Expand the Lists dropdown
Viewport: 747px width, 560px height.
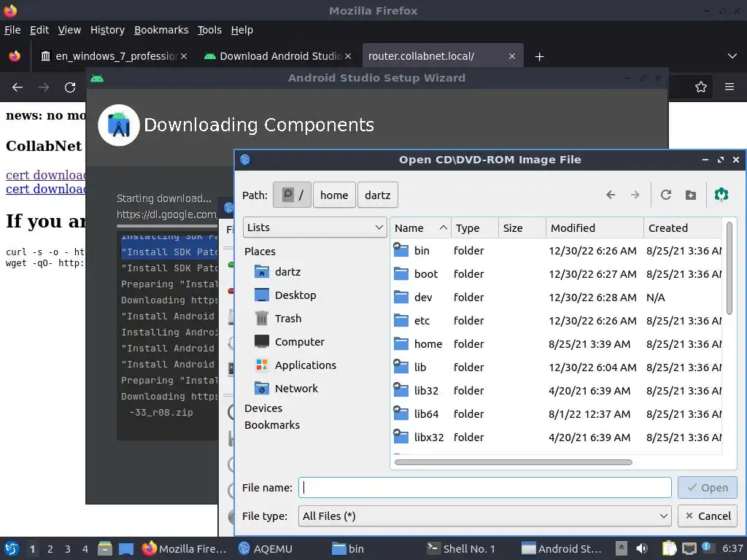(315, 227)
